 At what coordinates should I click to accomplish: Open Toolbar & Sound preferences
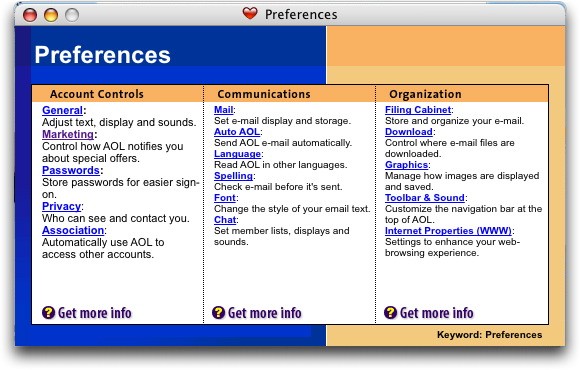tap(425, 198)
